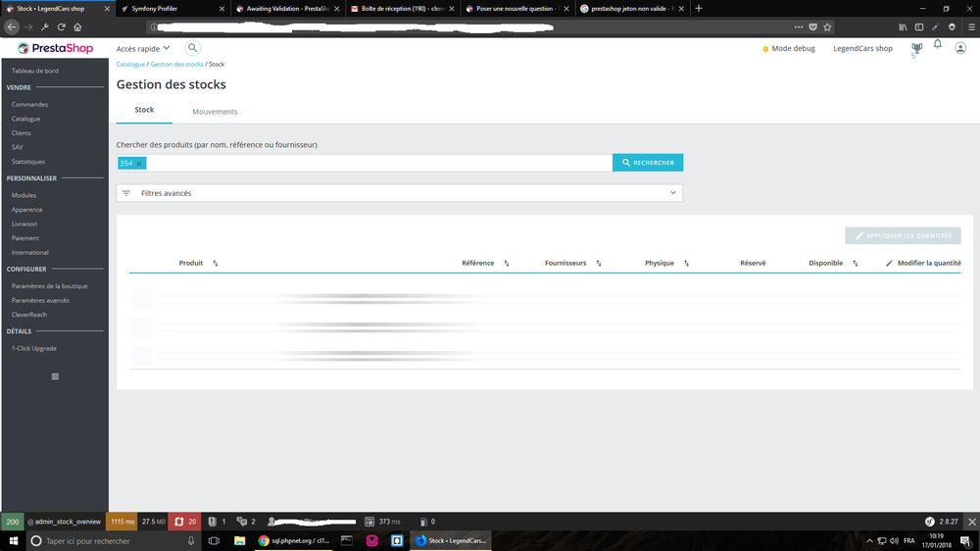Open Livraison in sidebar
Screen dimensions: 980x551
[24, 224]
